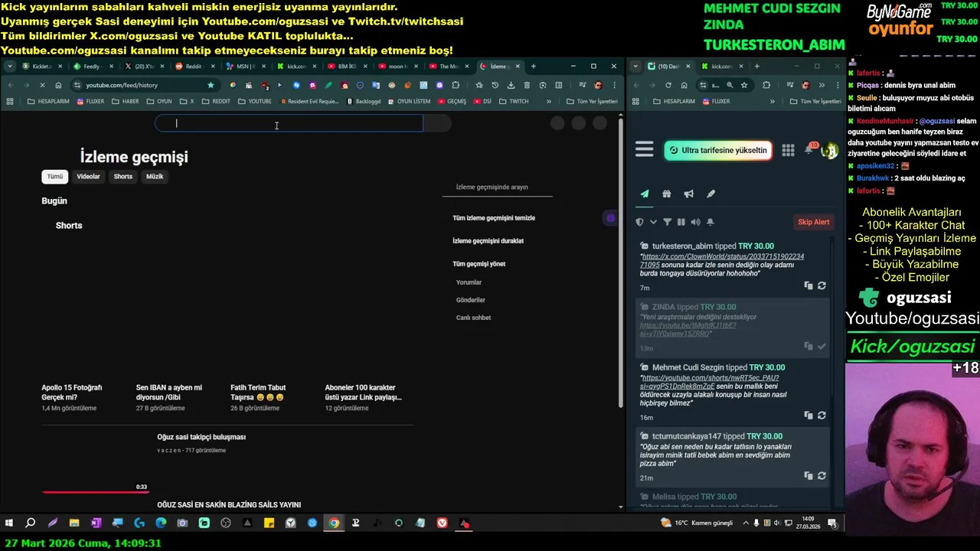Open the TWITCH bookmark folder
The width and height of the screenshot is (980, 551).
(513, 101)
